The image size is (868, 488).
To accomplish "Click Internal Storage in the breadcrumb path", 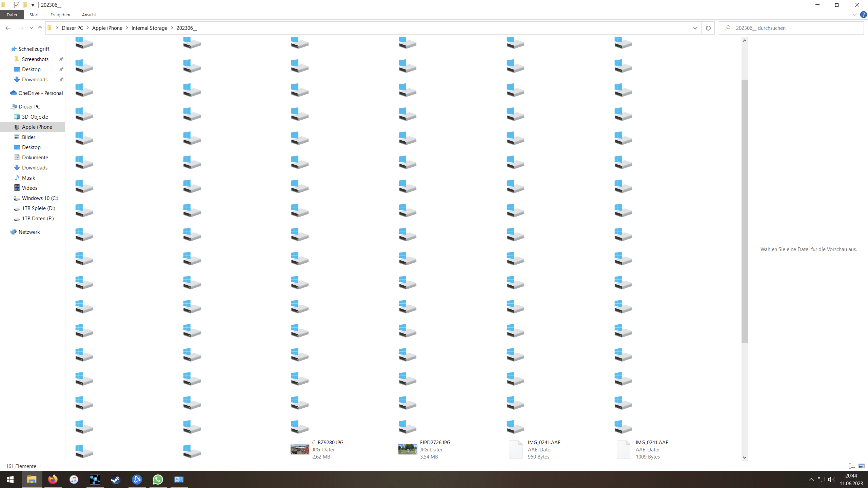I will (x=149, y=28).
